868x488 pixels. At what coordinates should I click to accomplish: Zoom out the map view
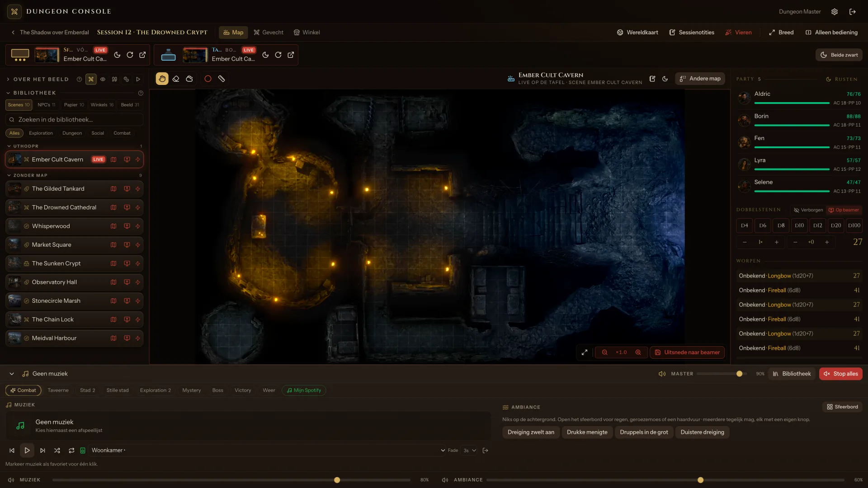tap(604, 352)
